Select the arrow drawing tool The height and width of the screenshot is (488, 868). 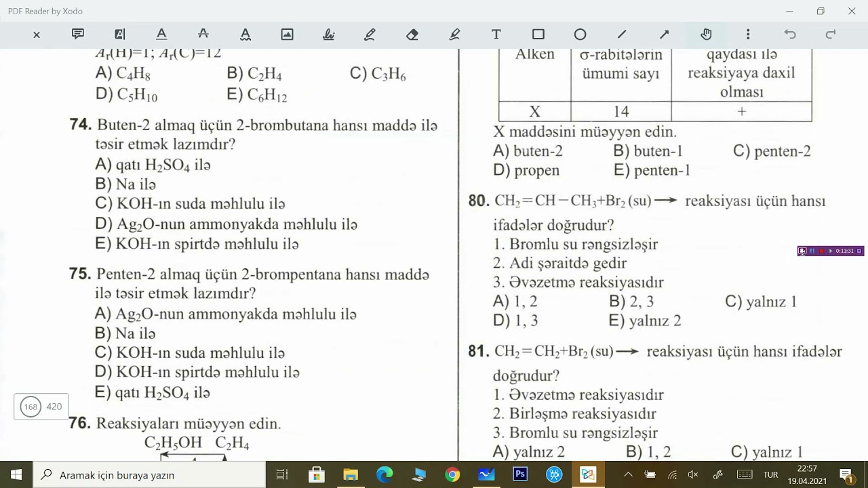(x=665, y=34)
